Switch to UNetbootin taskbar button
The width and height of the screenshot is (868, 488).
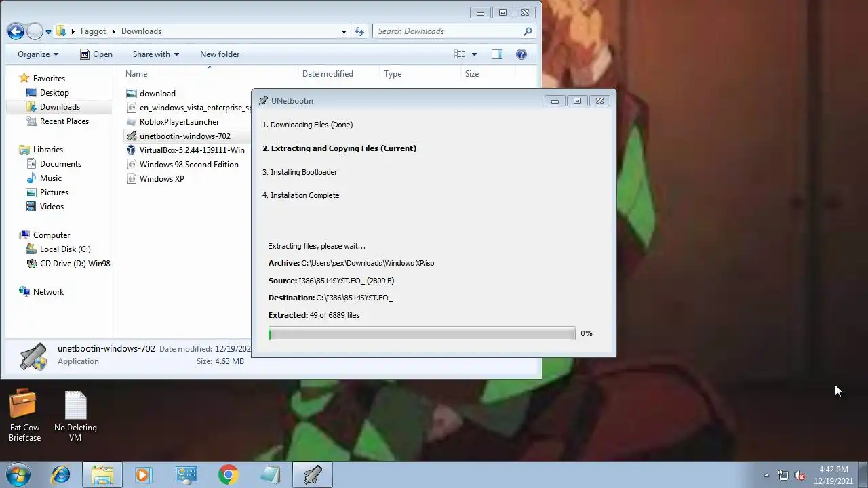(313, 475)
